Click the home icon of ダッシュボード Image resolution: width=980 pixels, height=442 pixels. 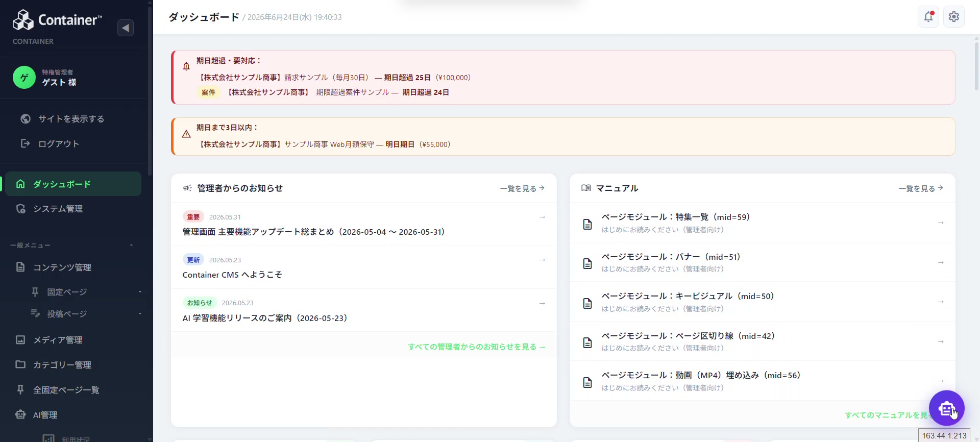click(20, 184)
